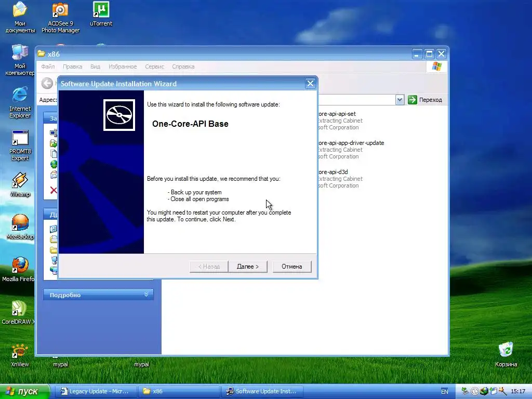
Task: Click the Windows flag logo in x86 window
Action: coord(437,66)
